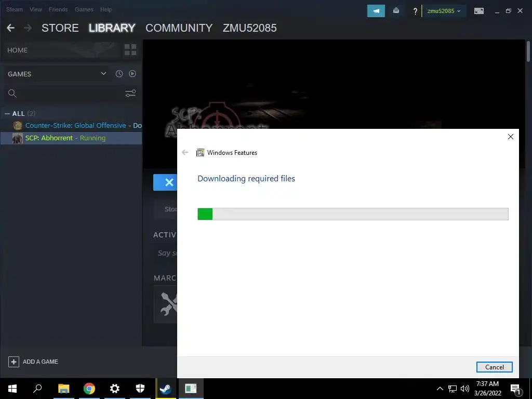Click the Steam page vertical scrollbar
Image resolution: width=532 pixels, height=399 pixels.
click(x=528, y=51)
